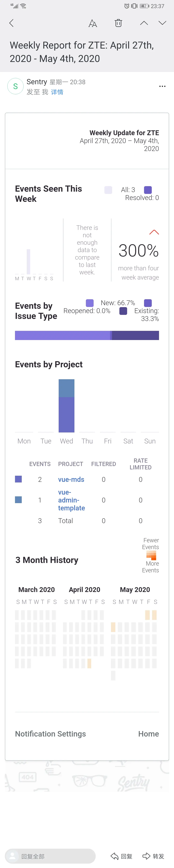Tap the 回复 reply icon button
This screenshot has height=868, width=174.
click(x=121, y=856)
